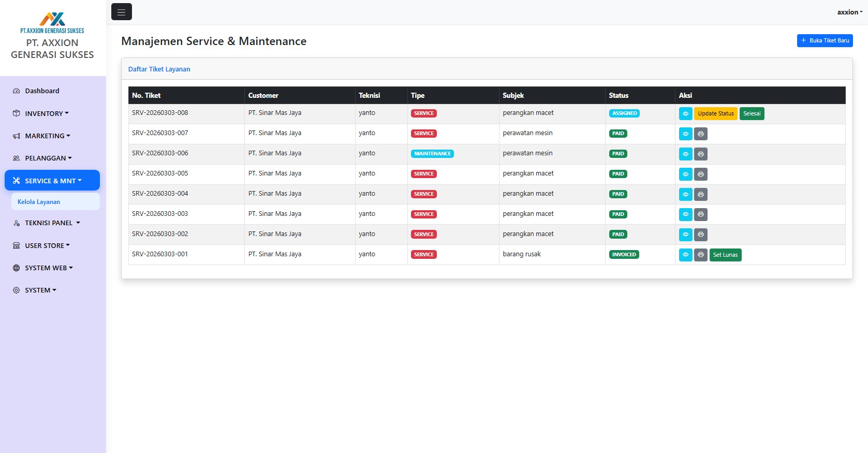Print ticket SRV-20260303-002

(x=701, y=235)
